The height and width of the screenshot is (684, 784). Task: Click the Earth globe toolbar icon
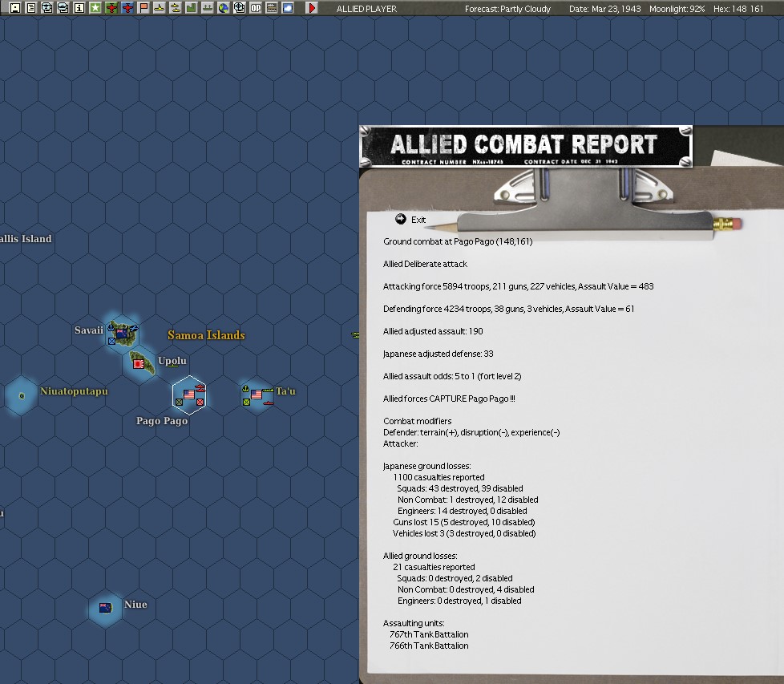(223, 7)
